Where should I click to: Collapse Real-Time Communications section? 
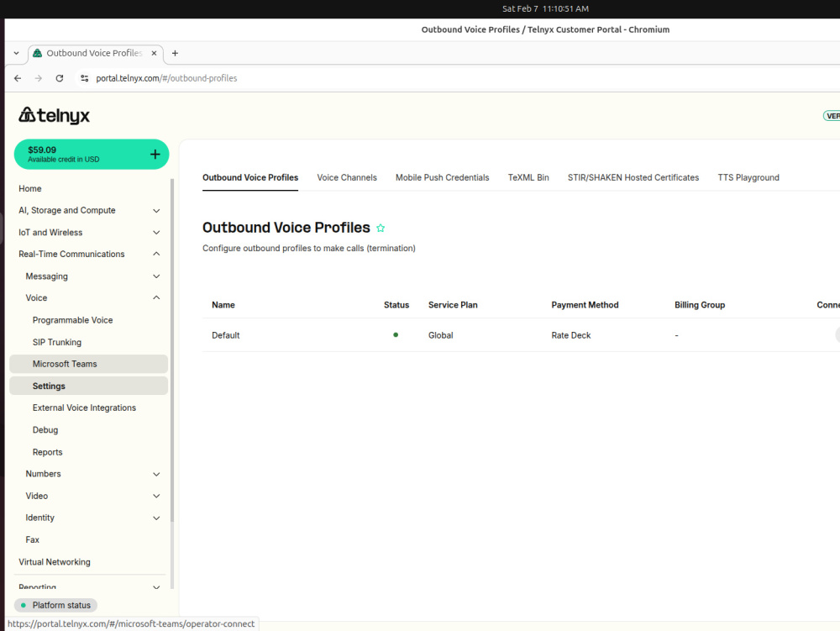point(88,254)
